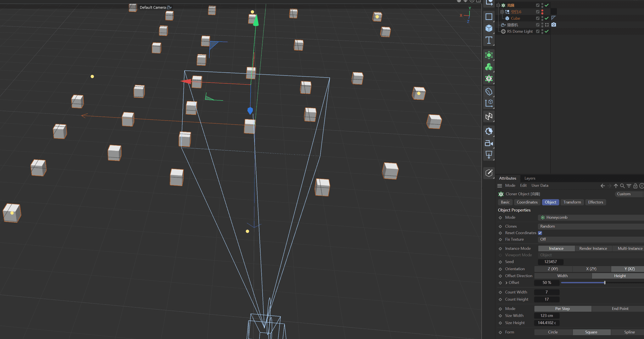Open the Light/environment toolbar icon
This screenshot has width=644, height=339.
[x=489, y=131]
